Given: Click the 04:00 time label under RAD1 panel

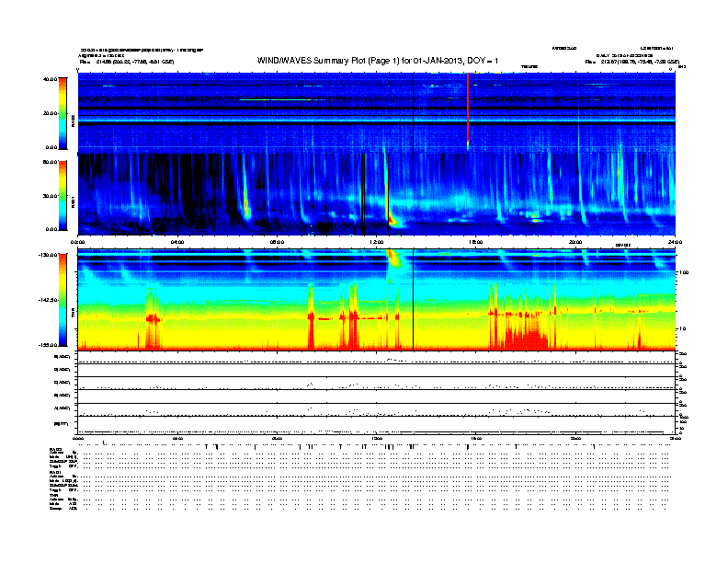Looking at the screenshot, I should coord(177,242).
